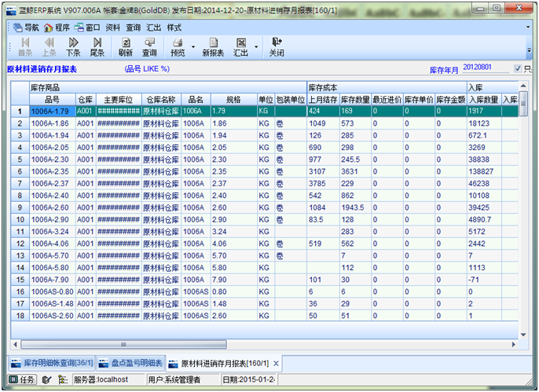Click the horizontal scrollbar thumb
This screenshot has width=539, height=392.
pyautogui.click(x=124, y=344)
